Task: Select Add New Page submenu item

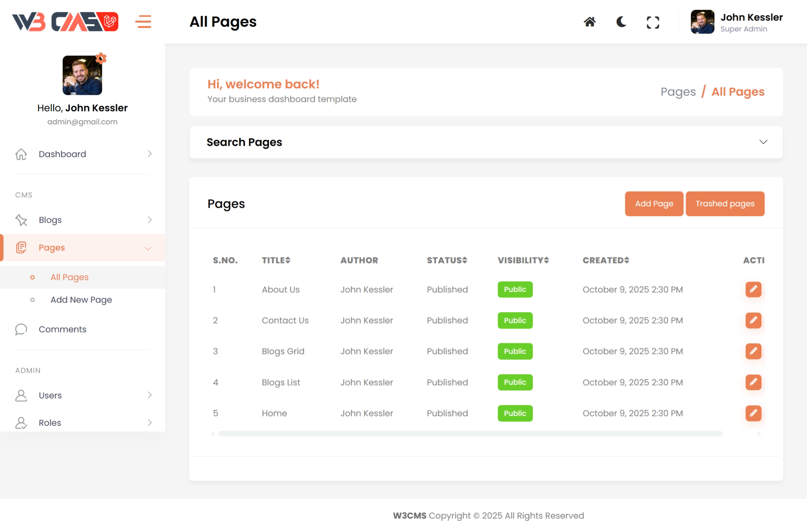Action: click(x=81, y=300)
